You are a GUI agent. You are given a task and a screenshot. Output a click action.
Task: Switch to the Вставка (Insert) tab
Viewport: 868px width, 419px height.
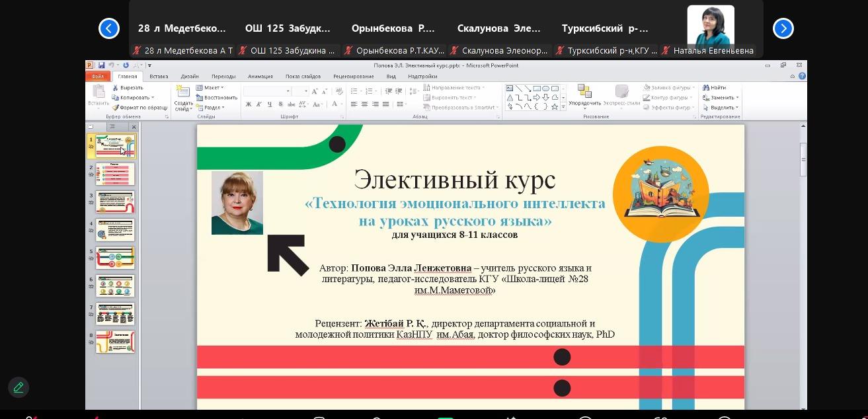pos(159,76)
